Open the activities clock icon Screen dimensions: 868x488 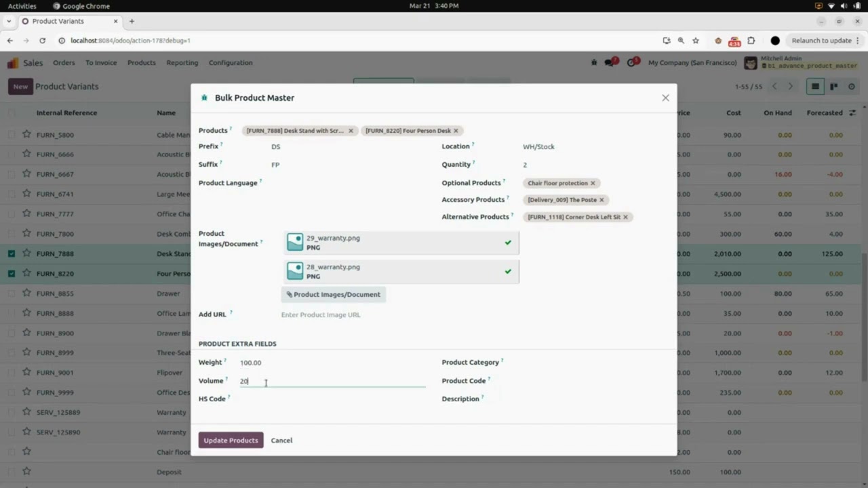(632, 62)
